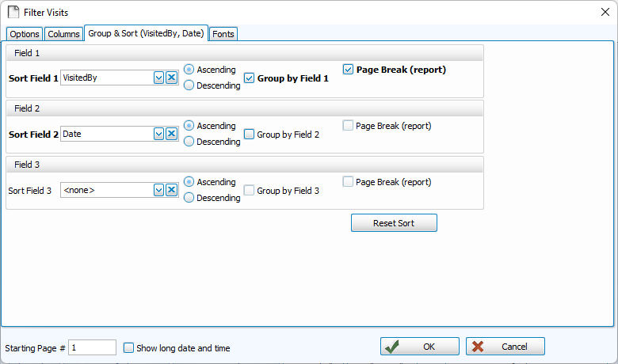Enable Group by Field 2 checkbox
The width and height of the screenshot is (618, 364).
pyautogui.click(x=250, y=135)
